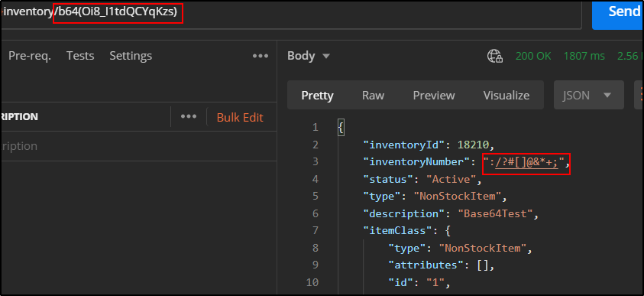
Task: Click the "id": "1" line
Action: (419, 283)
